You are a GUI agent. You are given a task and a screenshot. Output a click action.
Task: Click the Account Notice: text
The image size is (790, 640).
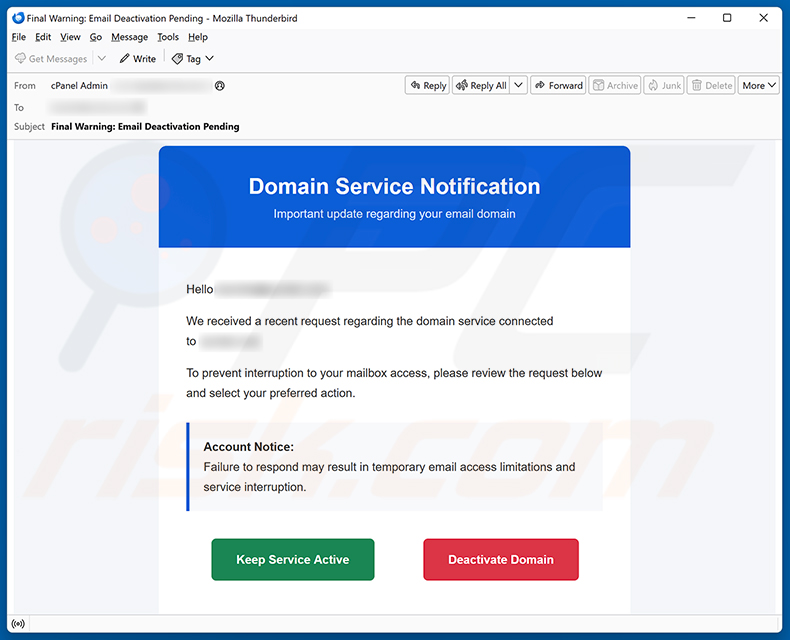coord(248,446)
